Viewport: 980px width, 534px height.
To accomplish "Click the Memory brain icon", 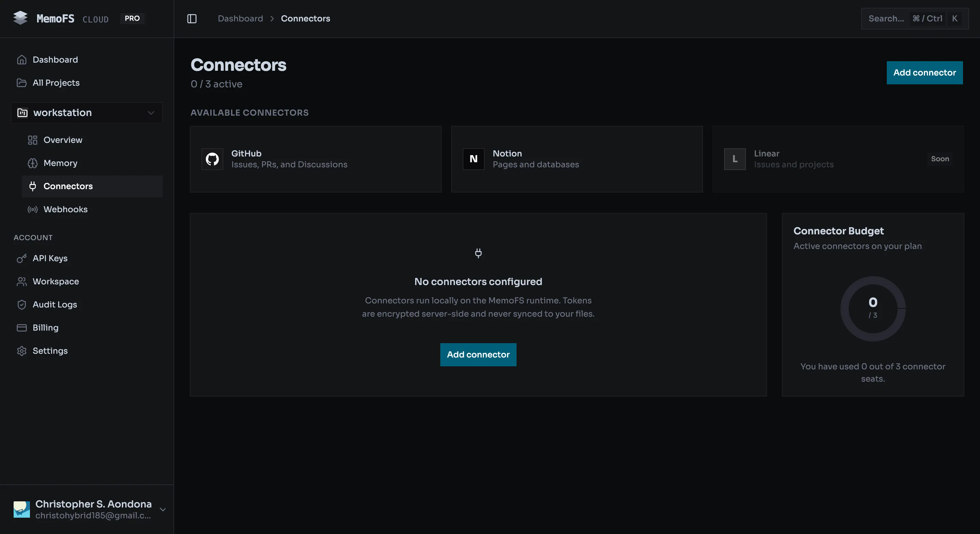I will click(33, 163).
